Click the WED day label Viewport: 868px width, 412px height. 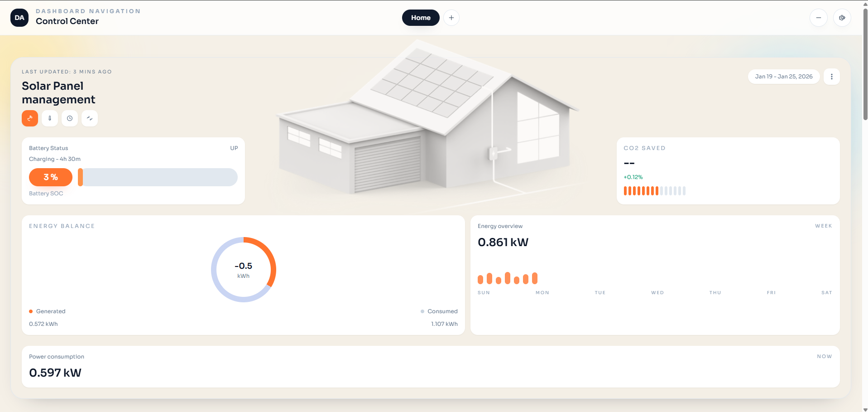(x=657, y=293)
